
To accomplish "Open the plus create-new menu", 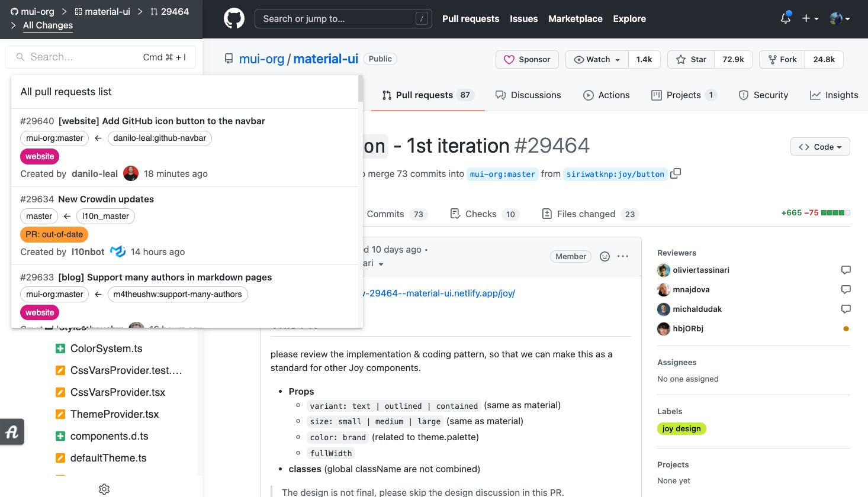I will pyautogui.click(x=810, y=18).
